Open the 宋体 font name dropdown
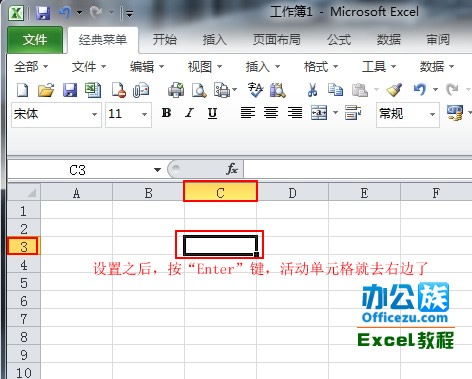The image size is (472, 379). 95,114
